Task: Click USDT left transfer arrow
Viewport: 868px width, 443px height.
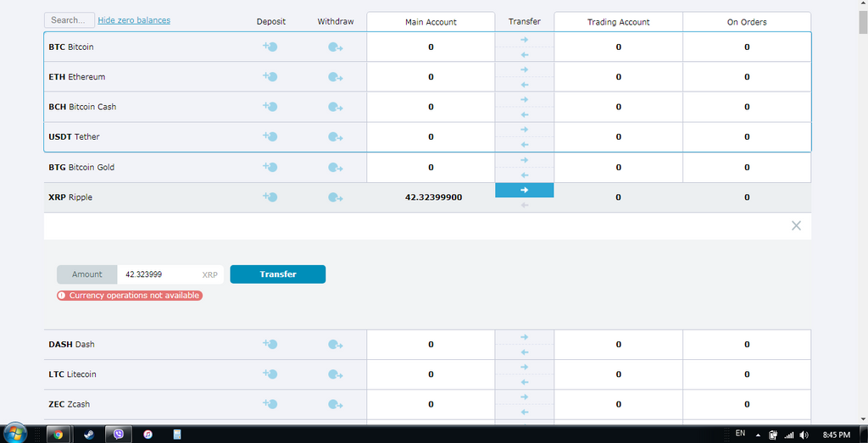Action: [x=524, y=144]
